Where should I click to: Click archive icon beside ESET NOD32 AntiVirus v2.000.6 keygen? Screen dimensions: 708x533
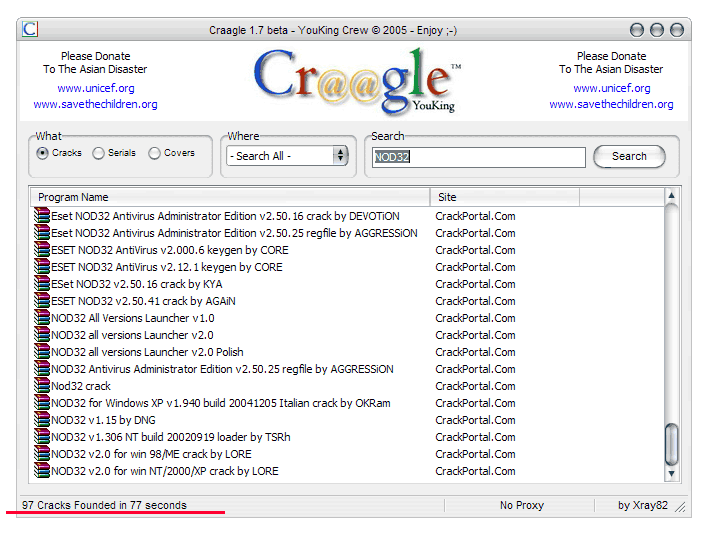coord(42,249)
